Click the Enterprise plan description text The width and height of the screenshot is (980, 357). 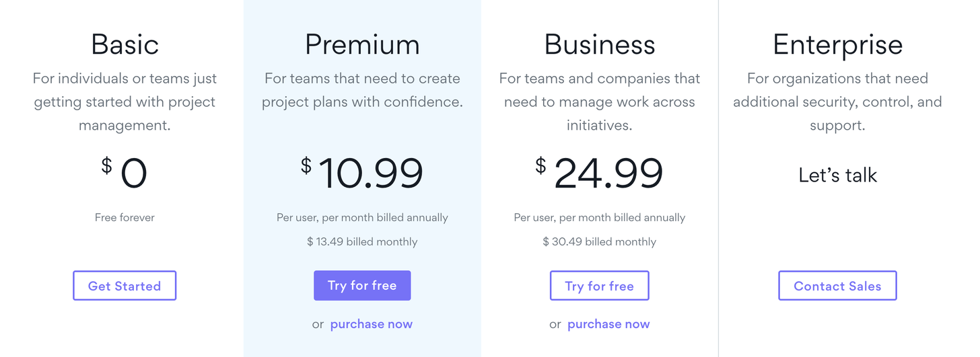[x=837, y=102]
